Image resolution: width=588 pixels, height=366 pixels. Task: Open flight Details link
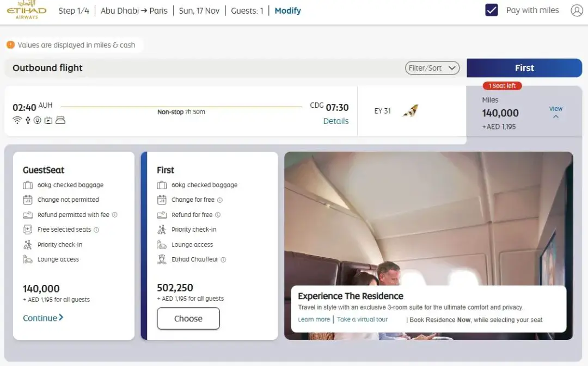tap(335, 121)
